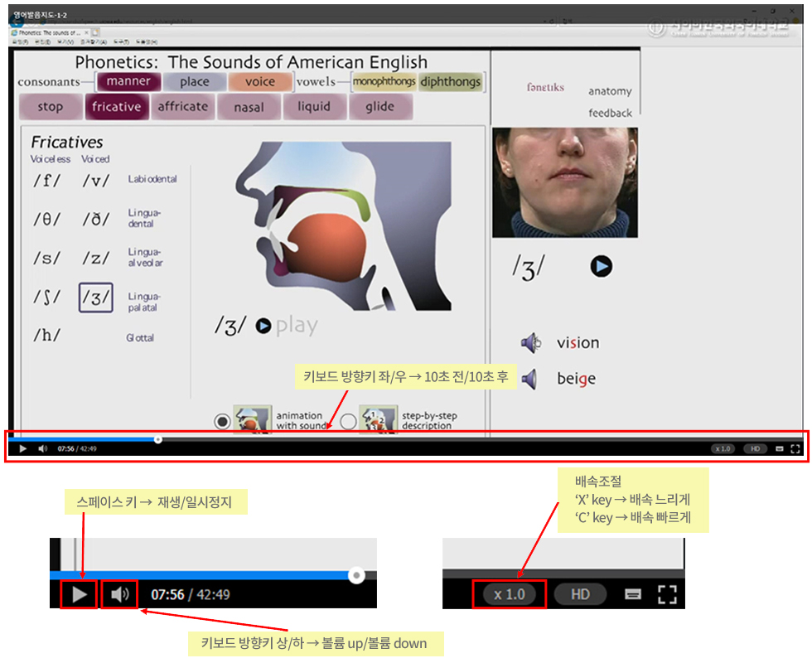Click the video progress bar's seek handle
This screenshot has width=812, height=663.
coord(158,439)
